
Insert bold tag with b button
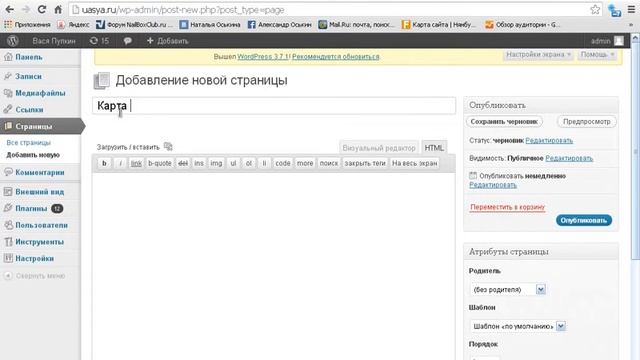[104, 163]
